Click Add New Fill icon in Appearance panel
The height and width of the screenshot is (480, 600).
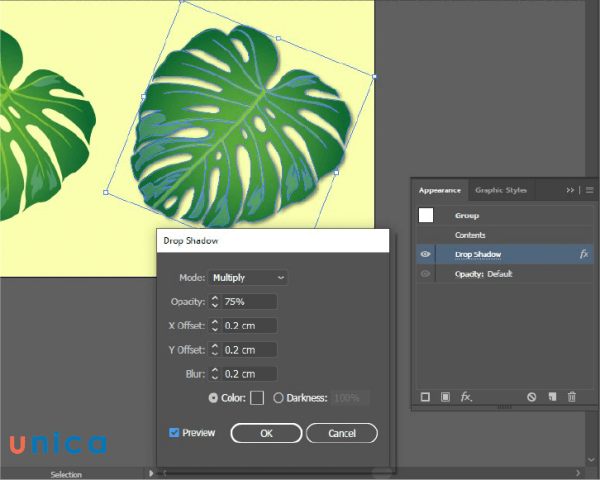pyautogui.click(x=445, y=397)
